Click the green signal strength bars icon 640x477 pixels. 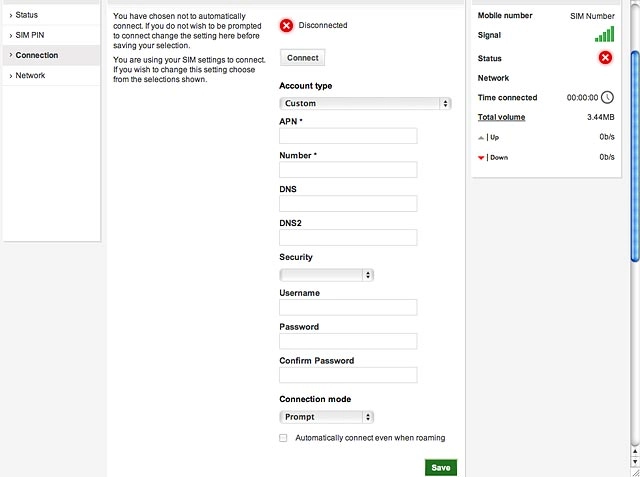coord(604,34)
